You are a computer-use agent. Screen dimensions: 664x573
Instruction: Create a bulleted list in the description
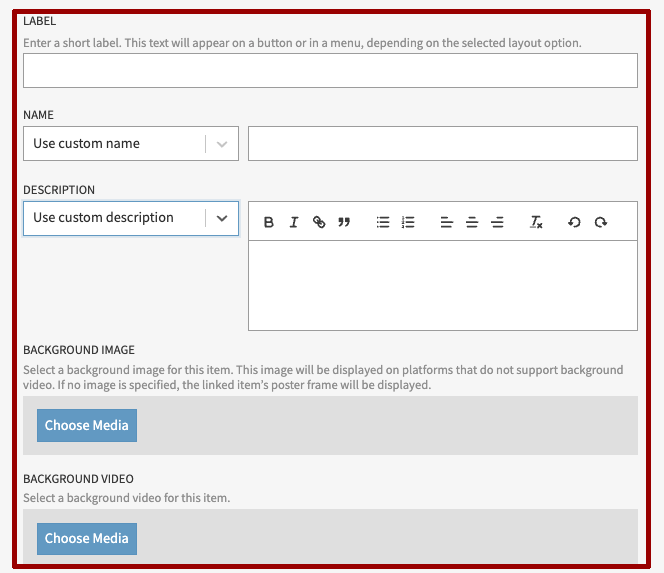click(x=382, y=222)
